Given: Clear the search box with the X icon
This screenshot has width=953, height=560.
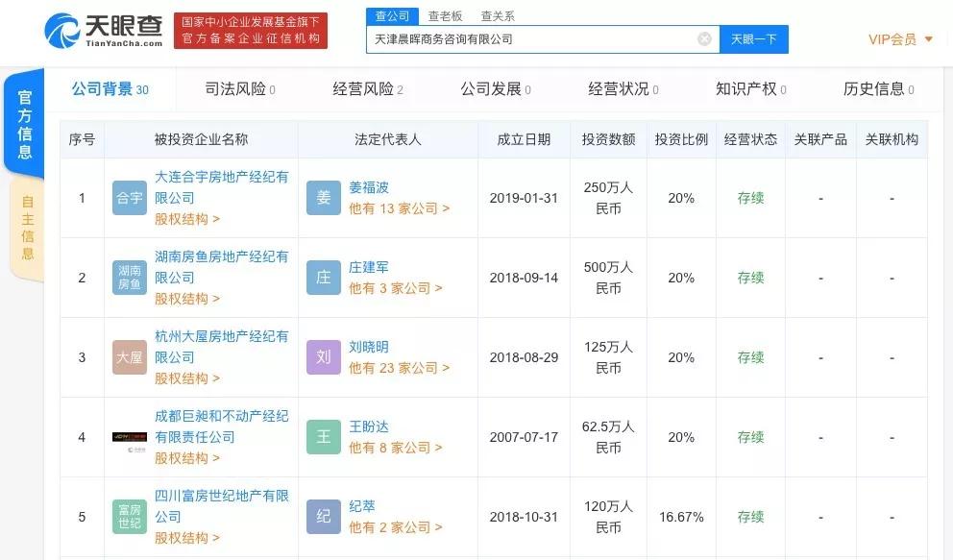Looking at the screenshot, I should pos(704,39).
